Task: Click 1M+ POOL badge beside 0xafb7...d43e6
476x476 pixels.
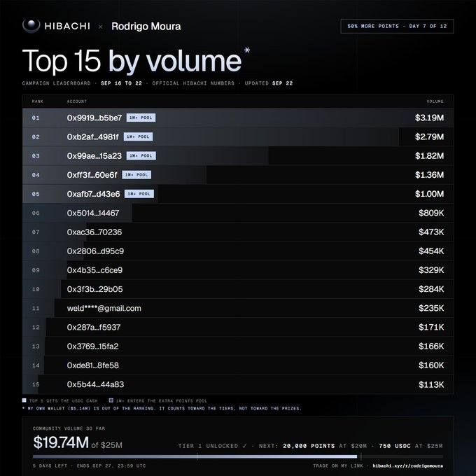Action: (x=139, y=194)
